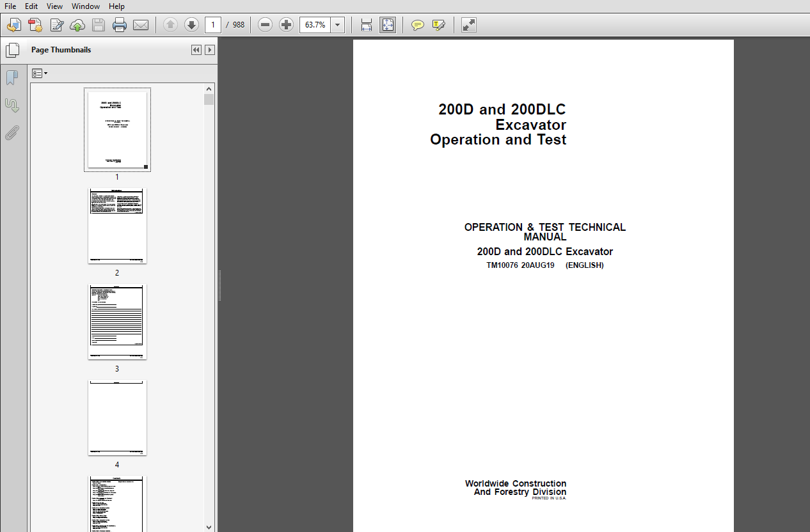Click the Fit width scrolling icon

pyautogui.click(x=367, y=25)
